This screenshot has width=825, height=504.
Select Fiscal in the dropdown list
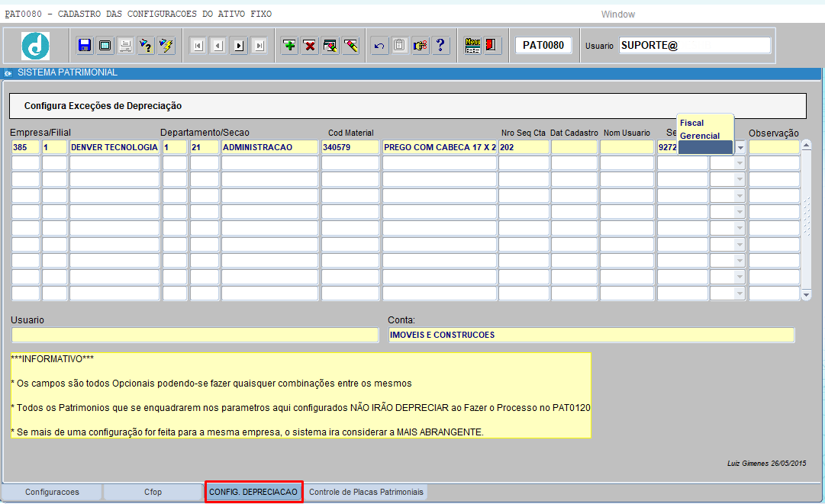click(705, 123)
